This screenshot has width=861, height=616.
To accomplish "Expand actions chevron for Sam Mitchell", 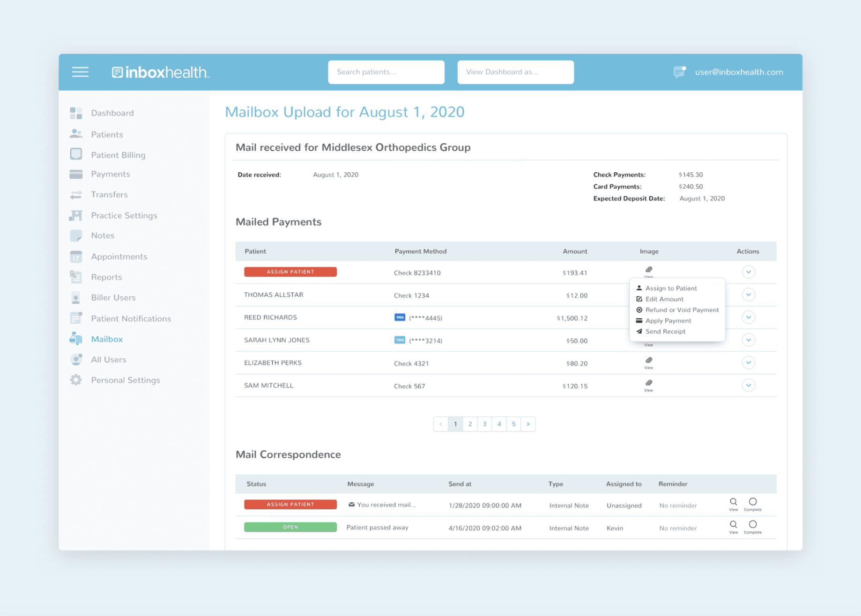I will (749, 385).
